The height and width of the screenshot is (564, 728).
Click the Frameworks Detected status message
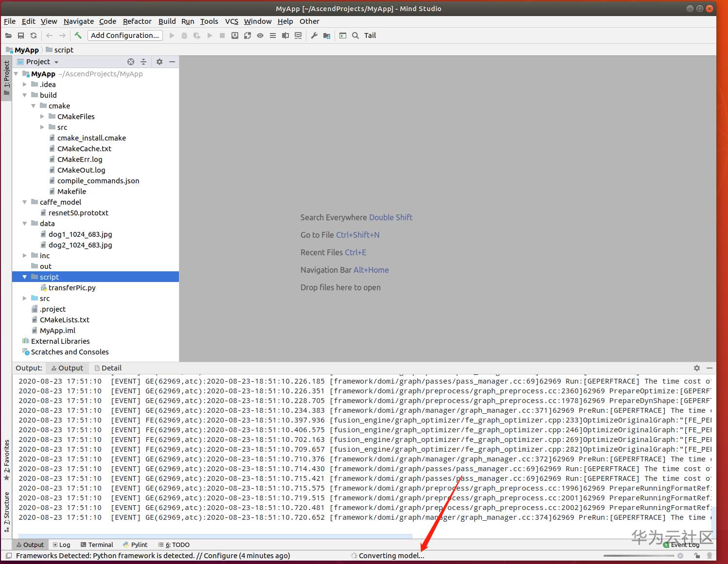tap(153, 556)
